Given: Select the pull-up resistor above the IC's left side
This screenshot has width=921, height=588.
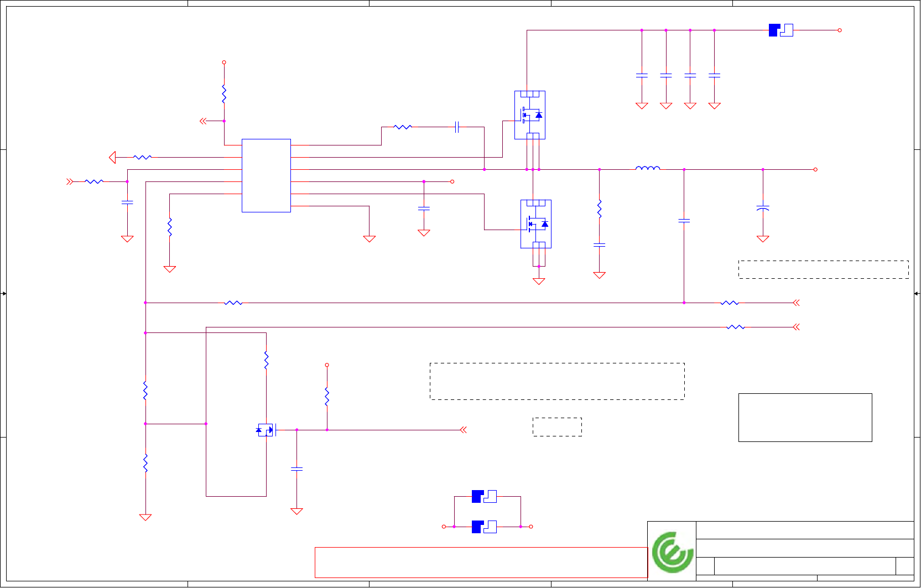Looking at the screenshot, I should tap(224, 94).
